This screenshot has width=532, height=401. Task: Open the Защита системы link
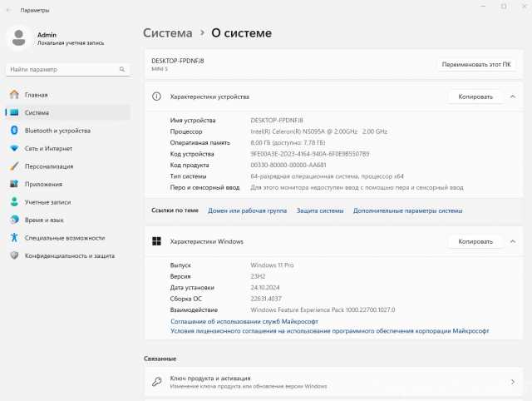(x=320, y=211)
